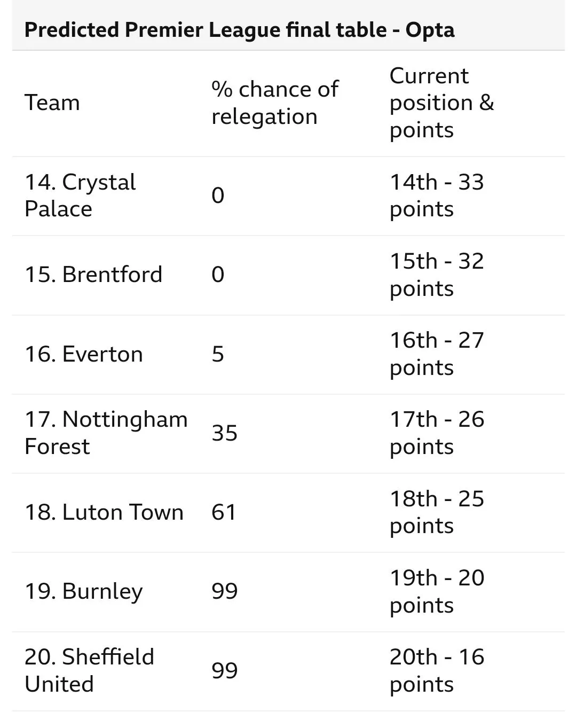This screenshot has width=576, height=728.
Task: Select the '18. Luton Town' team cell
Action: [x=104, y=512]
